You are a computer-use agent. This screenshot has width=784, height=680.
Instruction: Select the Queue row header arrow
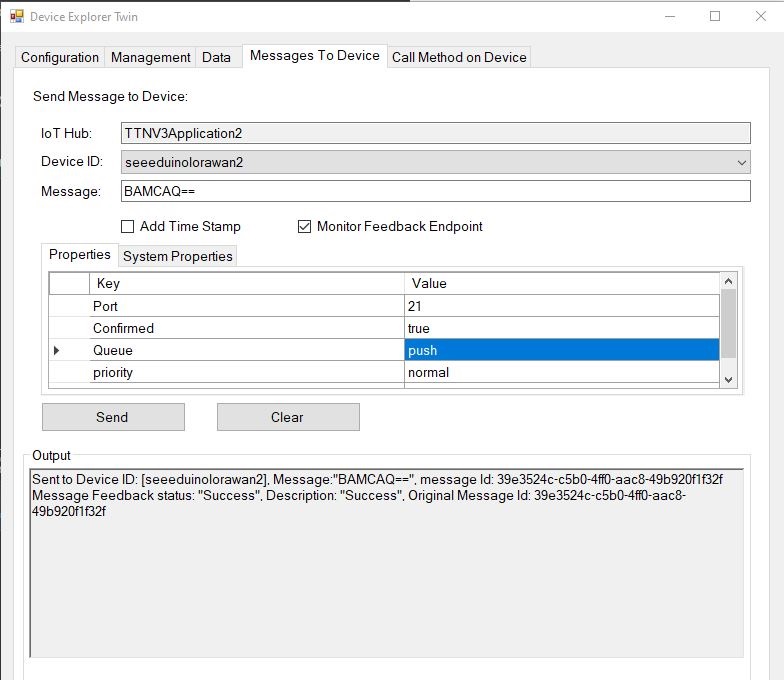click(x=57, y=351)
